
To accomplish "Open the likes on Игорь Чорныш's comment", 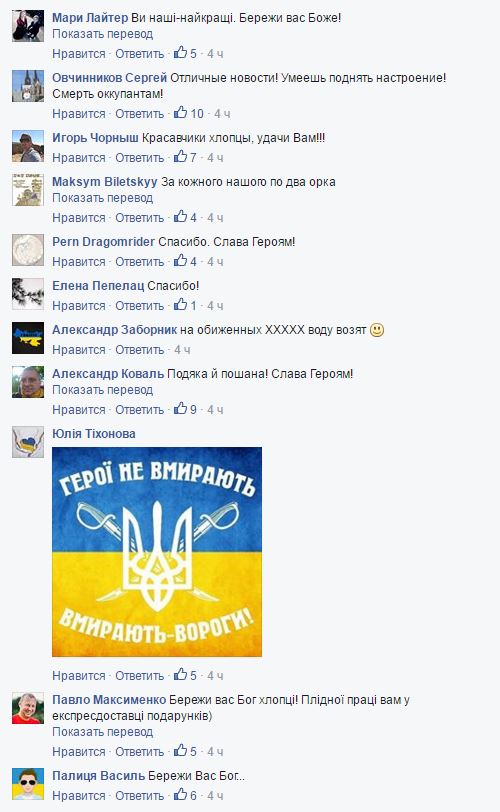I will [x=185, y=157].
